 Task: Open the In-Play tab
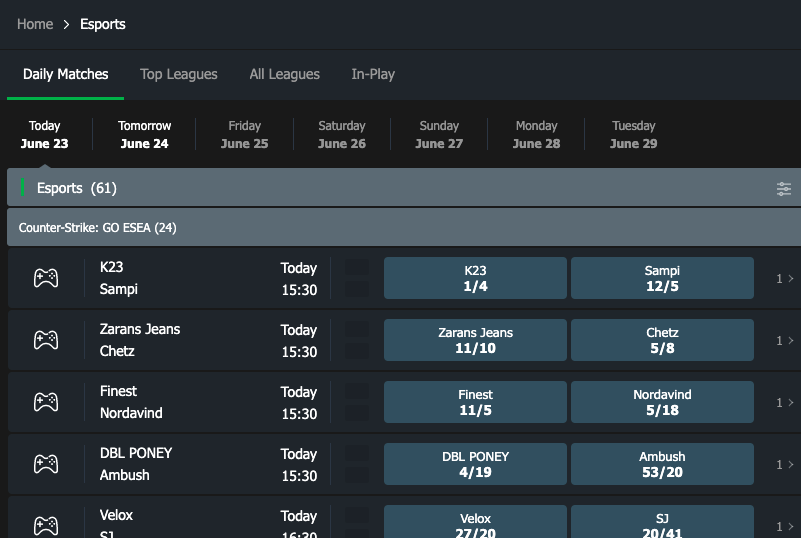(373, 75)
